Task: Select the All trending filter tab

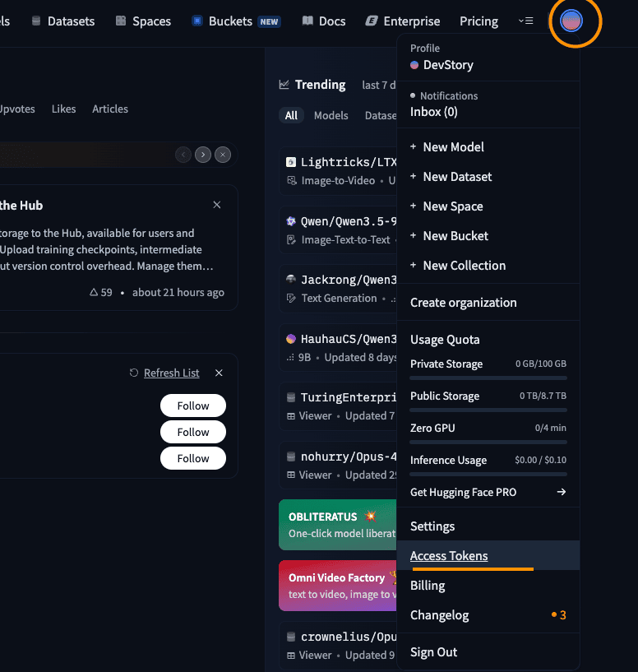Action: coord(291,115)
